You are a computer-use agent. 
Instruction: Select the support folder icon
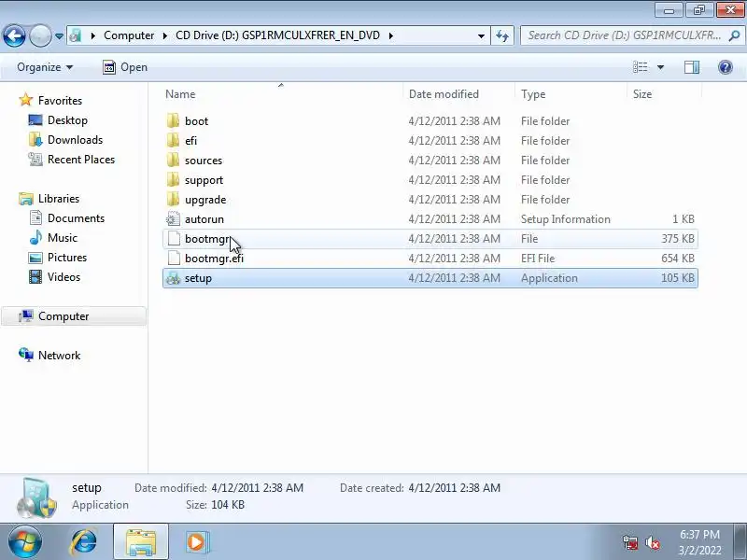(x=174, y=179)
